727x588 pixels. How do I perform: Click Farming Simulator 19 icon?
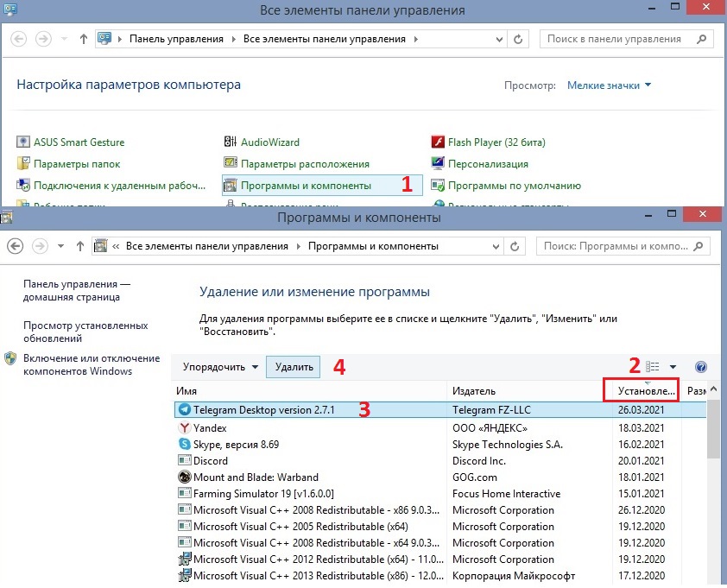[185, 493]
